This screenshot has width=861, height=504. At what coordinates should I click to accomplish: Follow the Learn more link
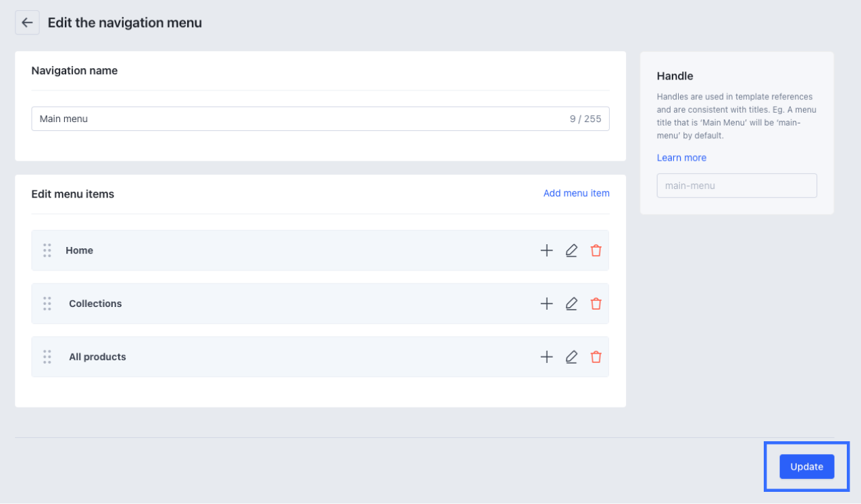681,158
